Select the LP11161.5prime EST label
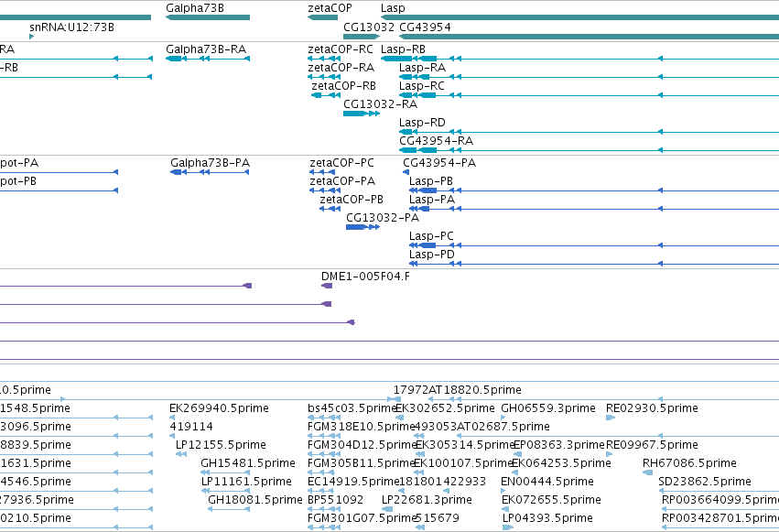The height and width of the screenshot is (532, 779). pyautogui.click(x=246, y=482)
